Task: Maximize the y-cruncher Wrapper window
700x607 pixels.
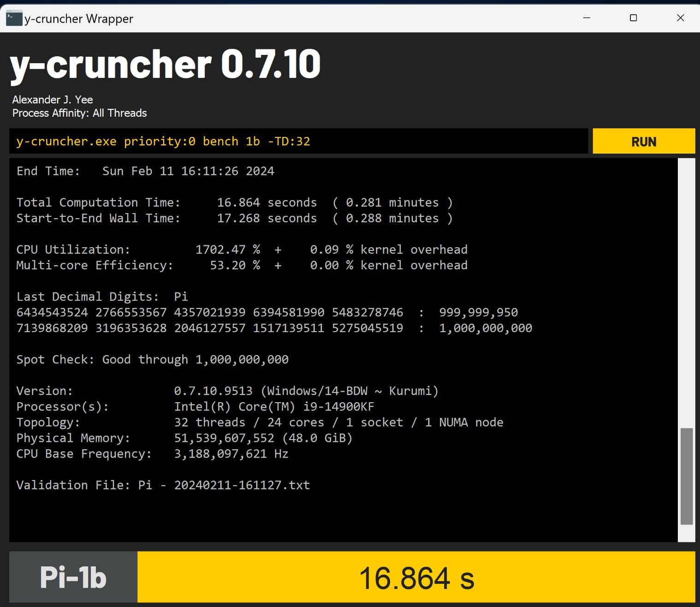Action: point(634,18)
